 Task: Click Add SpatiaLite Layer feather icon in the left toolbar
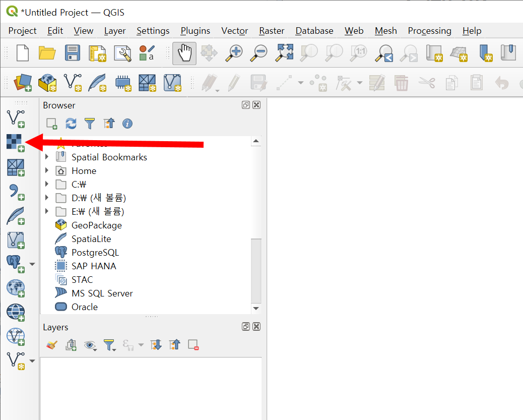16,216
